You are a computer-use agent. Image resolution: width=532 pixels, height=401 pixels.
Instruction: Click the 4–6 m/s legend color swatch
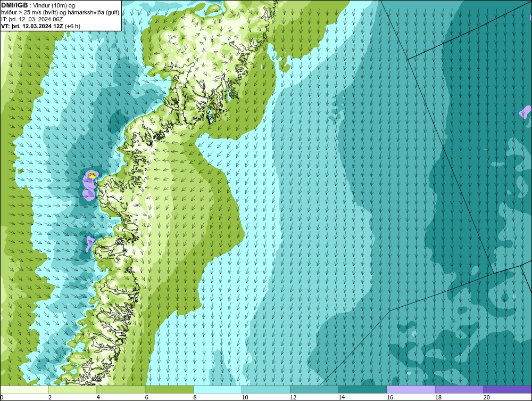[121, 389]
